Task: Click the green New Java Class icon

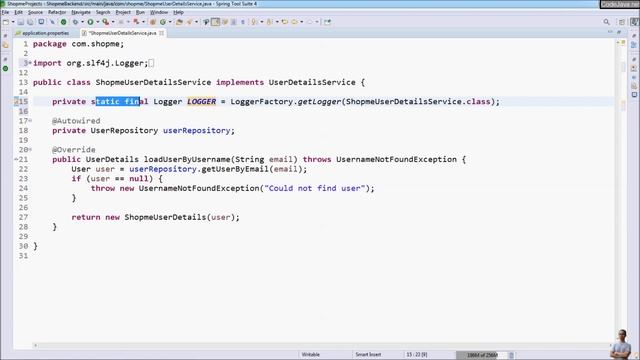Action: point(163,22)
